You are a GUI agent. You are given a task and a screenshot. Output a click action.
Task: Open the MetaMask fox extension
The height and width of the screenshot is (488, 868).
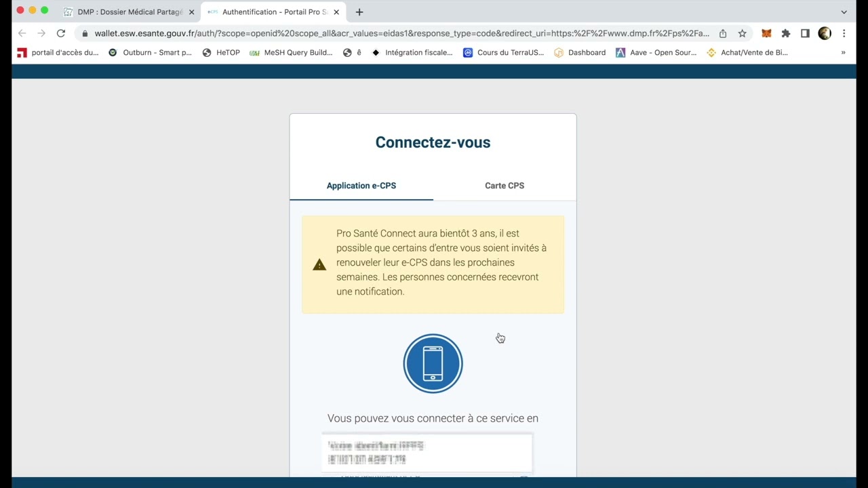(766, 33)
